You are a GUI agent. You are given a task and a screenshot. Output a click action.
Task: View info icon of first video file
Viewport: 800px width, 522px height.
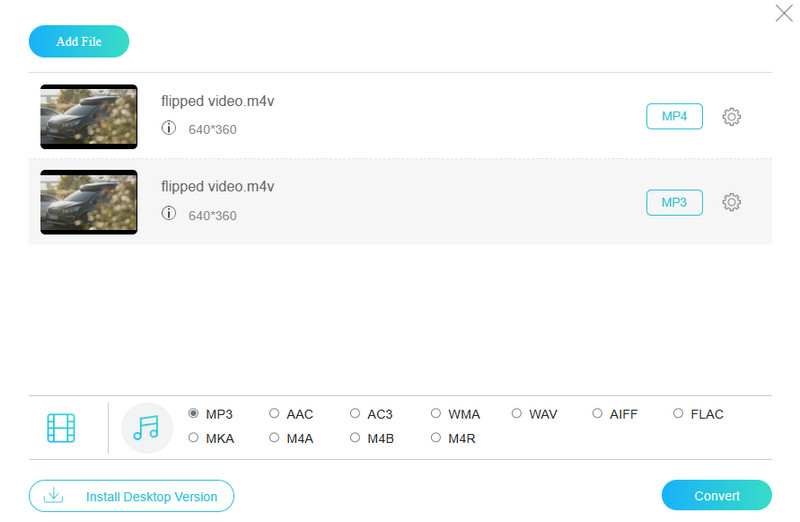point(169,128)
